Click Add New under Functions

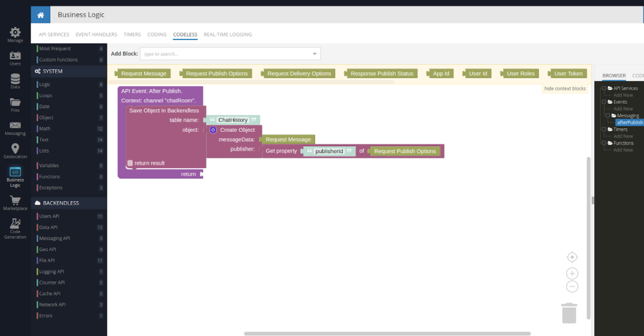click(623, 150)
